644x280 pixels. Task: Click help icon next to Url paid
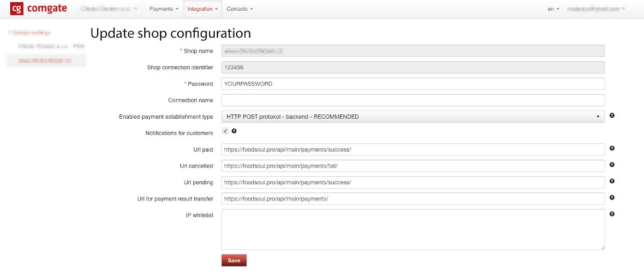pyautogui.click(x=612, y=148)
